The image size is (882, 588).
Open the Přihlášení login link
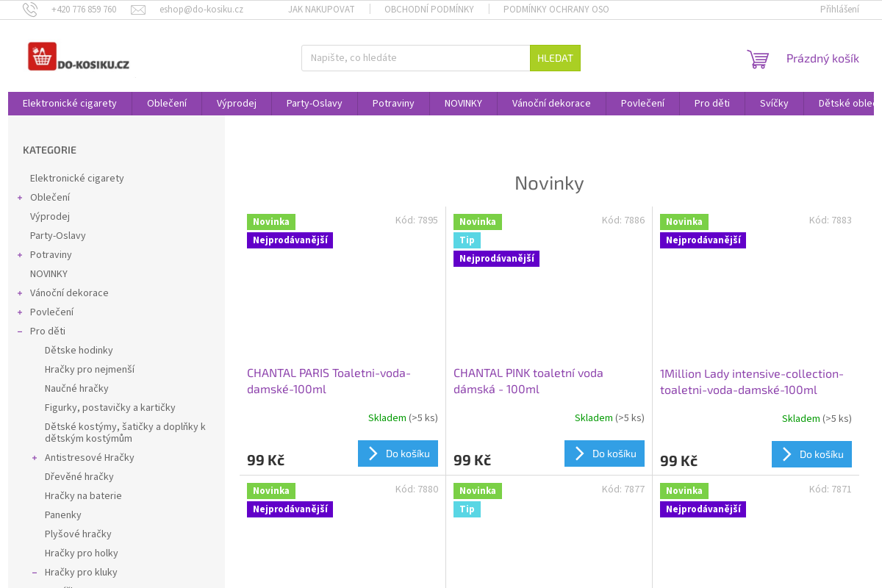(x=839, y=10)
